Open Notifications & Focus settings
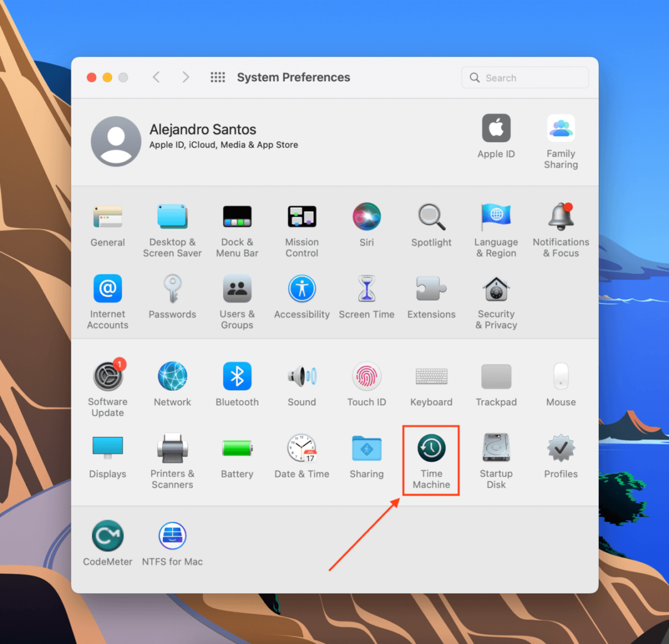 coord(561,217)
